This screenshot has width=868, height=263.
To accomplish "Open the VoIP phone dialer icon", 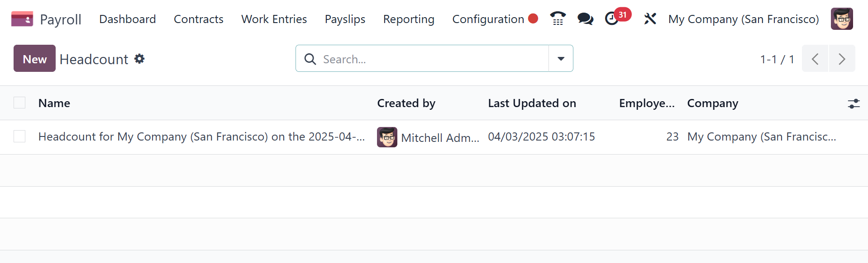I will pyautogui.click(x=558, y=19).
